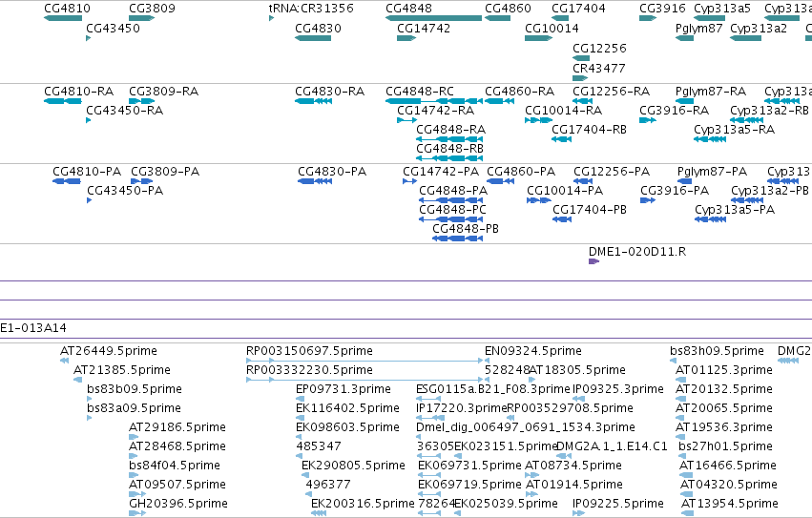Select the CG12256-PA protein label
Image resolution: width=812 pixels, height=518 pixels.
click(612, 172)
